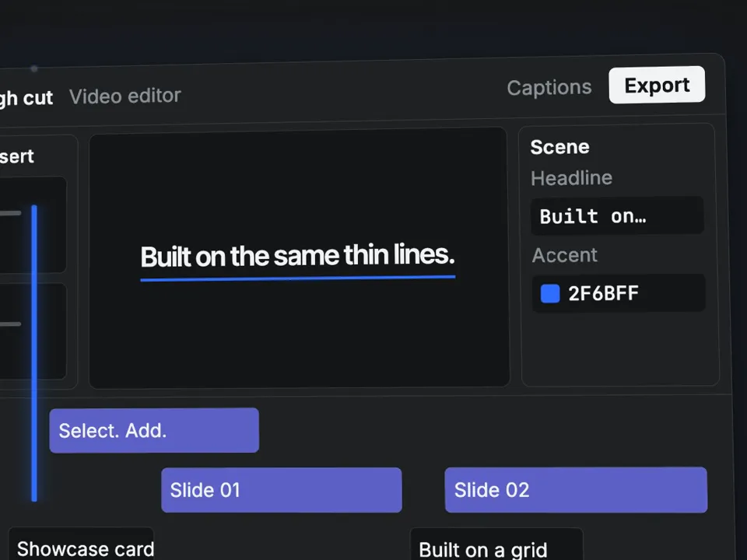Image resolution: width=747 pixels, height=560 pixels.
Task: Click the preview headline text
Action: pos(298,256)
